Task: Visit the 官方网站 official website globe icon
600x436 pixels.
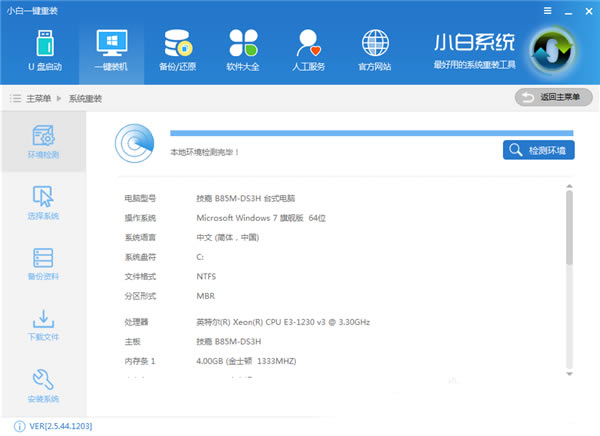Action: pyautogui.click(x=376, y=51)
